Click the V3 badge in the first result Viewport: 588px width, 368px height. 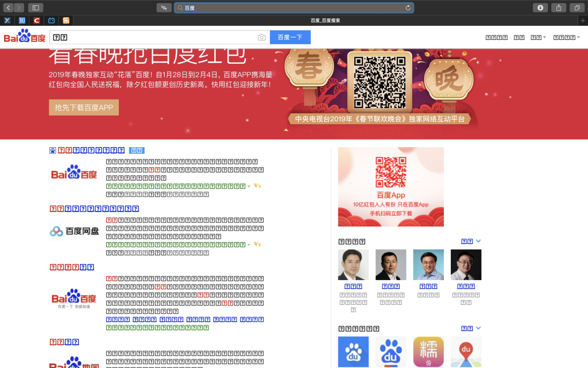pyautogui.click(x=257, y=186)
